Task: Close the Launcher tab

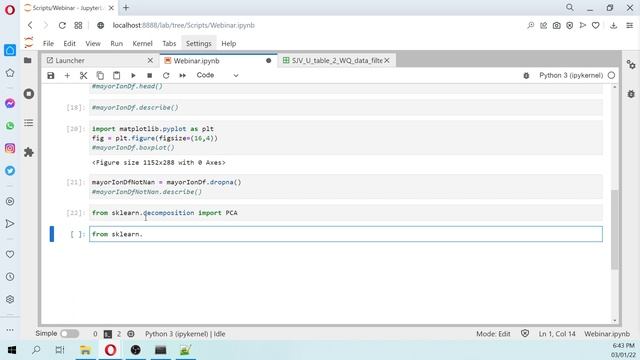Action: [x=150, y=60]
